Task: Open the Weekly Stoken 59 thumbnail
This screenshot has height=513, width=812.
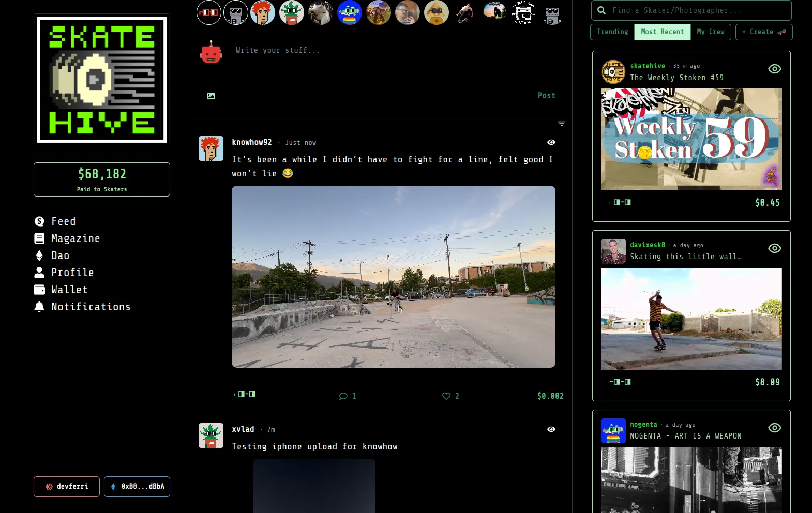Action: pyautogui.click(x=691, y=140)
